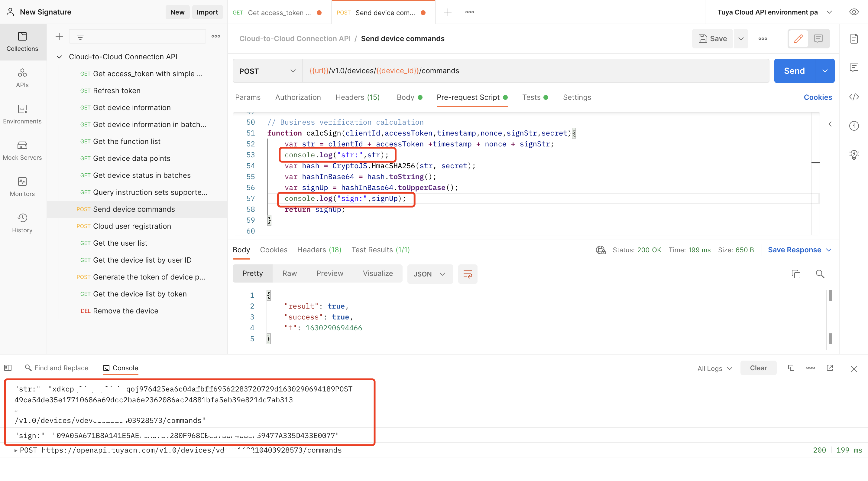Select the Raw response view

tap(290, 273)
